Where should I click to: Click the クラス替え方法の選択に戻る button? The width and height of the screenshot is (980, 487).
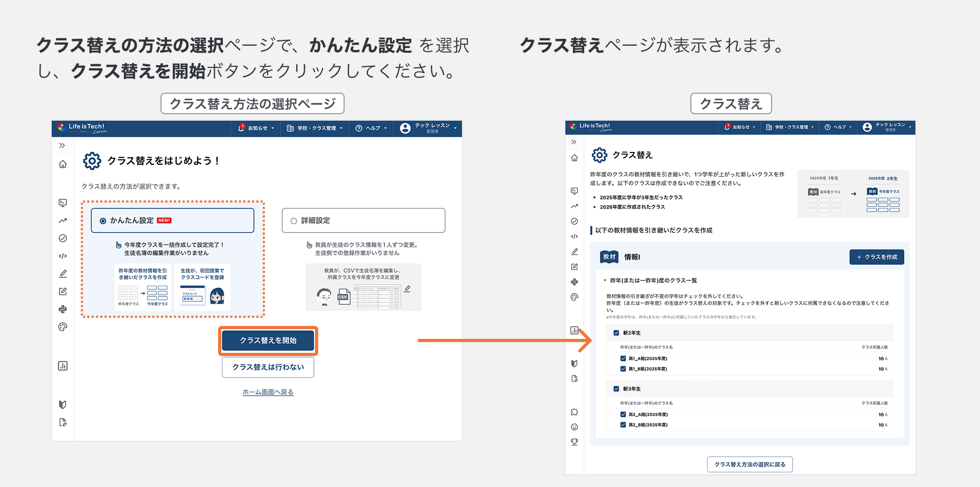pyautogui.click(x=750, y=464)
